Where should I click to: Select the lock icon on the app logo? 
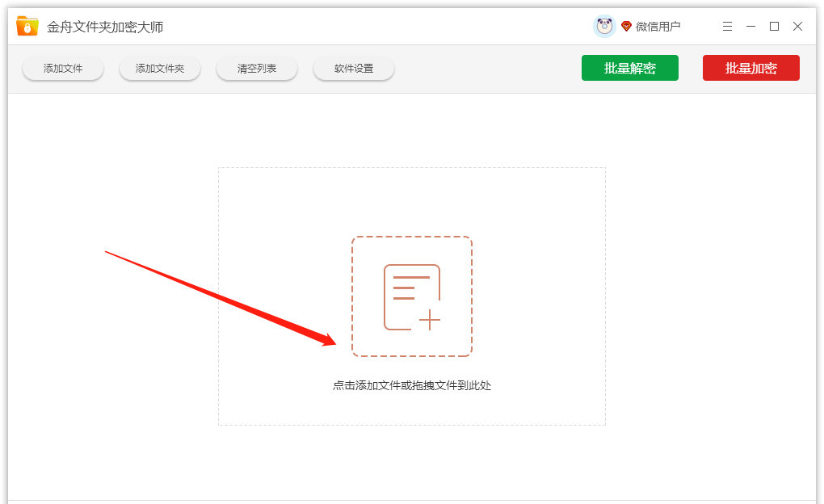click(28, 27)
